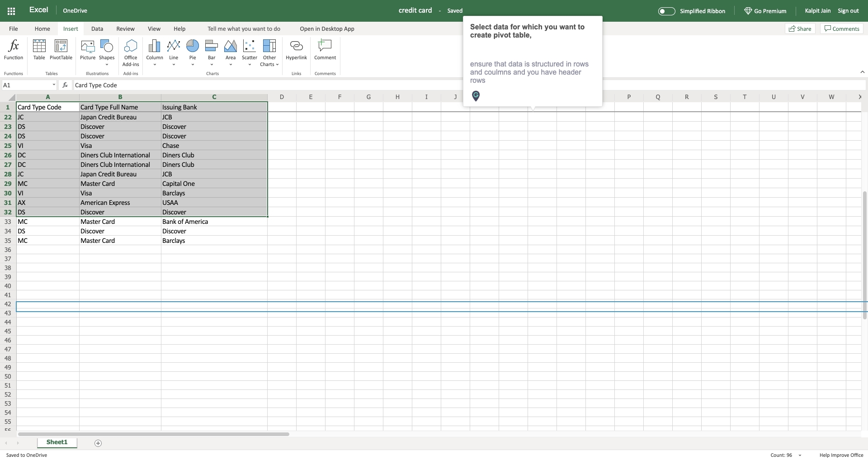Switch to the View tab
Image resolution: width=868 pixels, height=460 pixels.
[154, 28]
